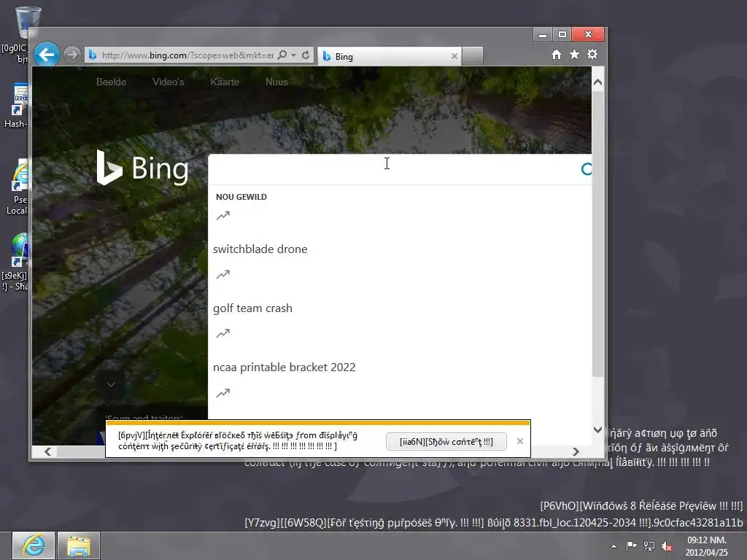Screen dimensions: 747x560
Task: Click the Bing URL in the address bar
Action: click(187, 55)
